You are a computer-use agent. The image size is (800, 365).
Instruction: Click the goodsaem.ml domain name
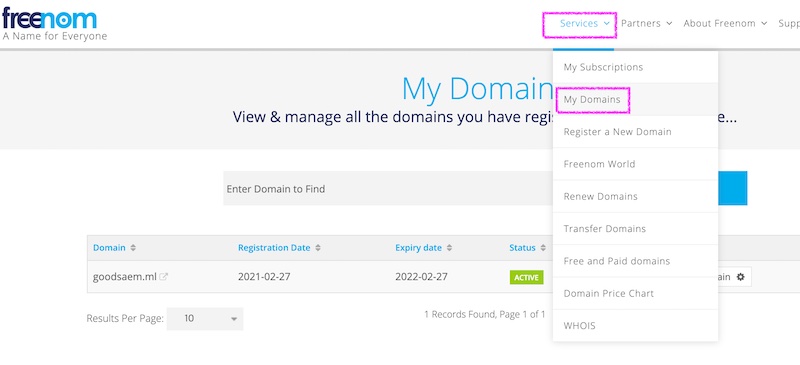[124, 277]
